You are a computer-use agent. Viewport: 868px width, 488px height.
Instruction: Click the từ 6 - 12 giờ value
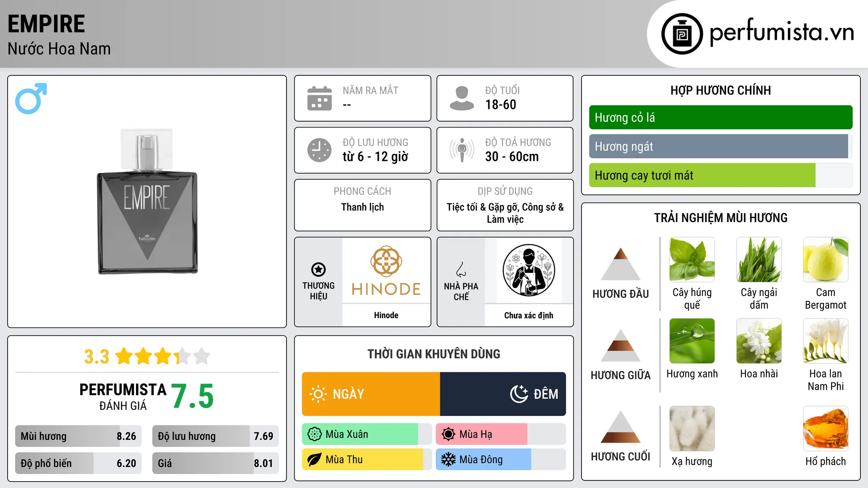pos(376,157)
